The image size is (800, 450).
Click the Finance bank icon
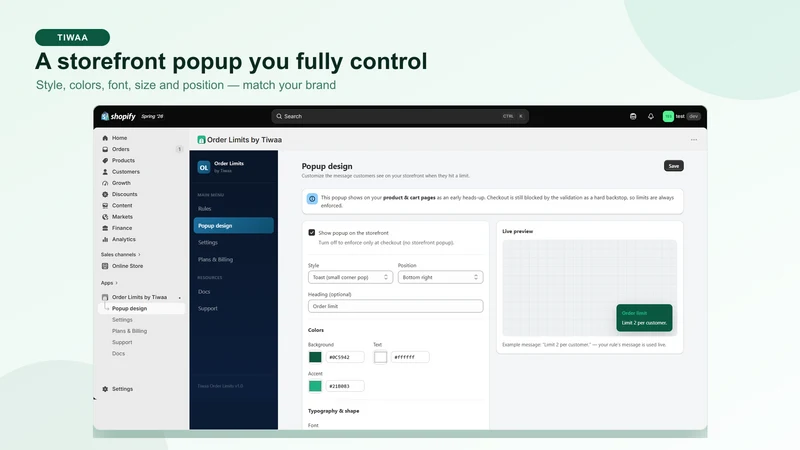click(105, 228)
